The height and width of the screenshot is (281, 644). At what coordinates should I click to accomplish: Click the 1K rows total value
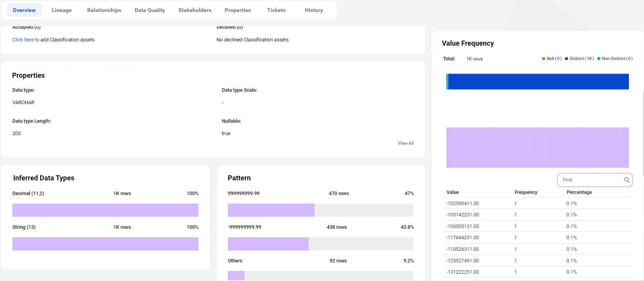(475, 59)
